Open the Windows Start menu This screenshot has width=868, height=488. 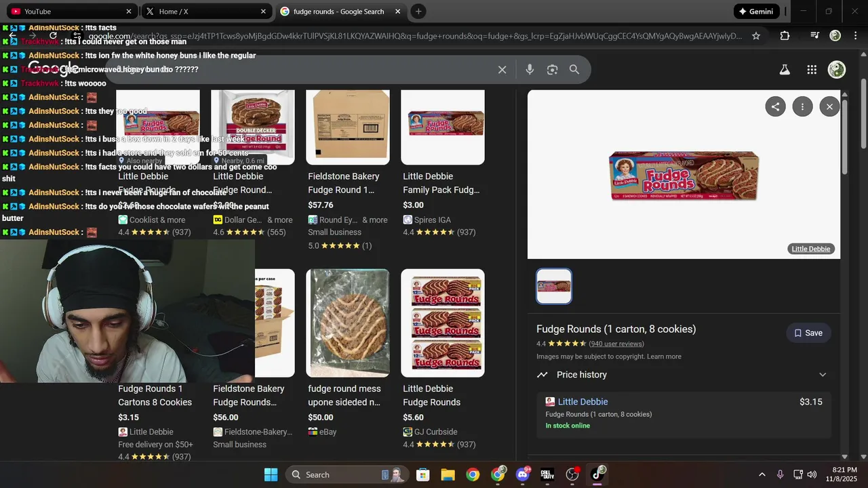271,474
